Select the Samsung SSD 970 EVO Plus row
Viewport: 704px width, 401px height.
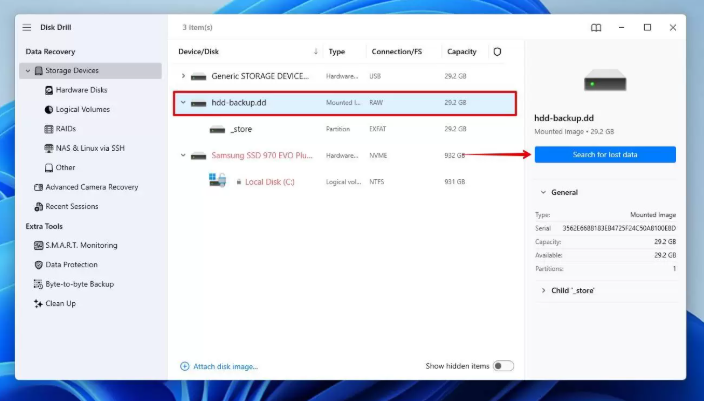344,155
